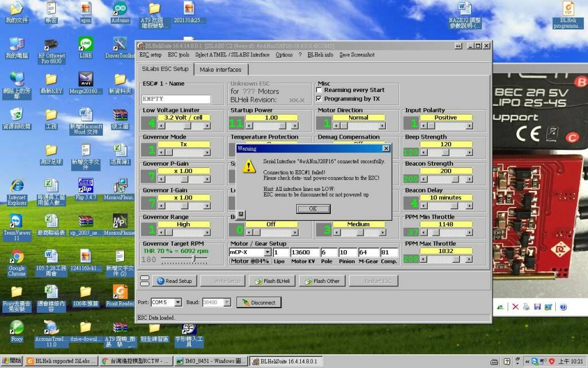This screenshot has width=588, height=368.
Task: Open Internet Explorer desktop shortcut
Action: point(17,192)
